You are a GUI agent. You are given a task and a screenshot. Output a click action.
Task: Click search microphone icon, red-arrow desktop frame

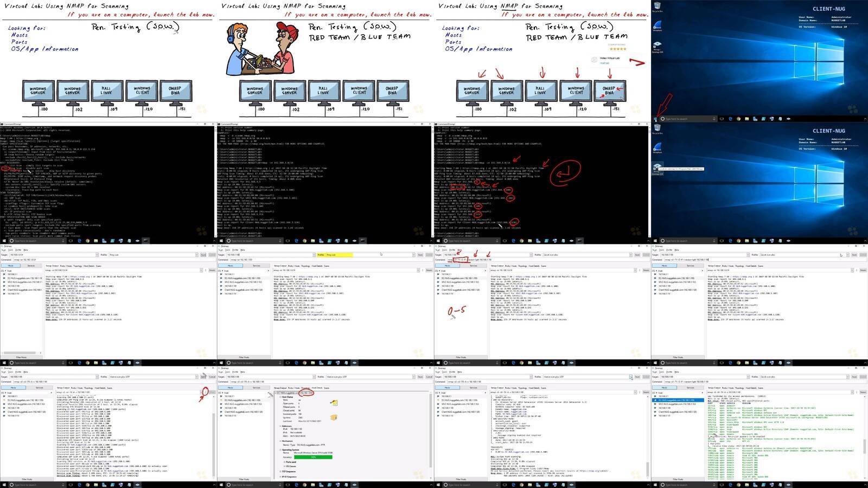713,119
